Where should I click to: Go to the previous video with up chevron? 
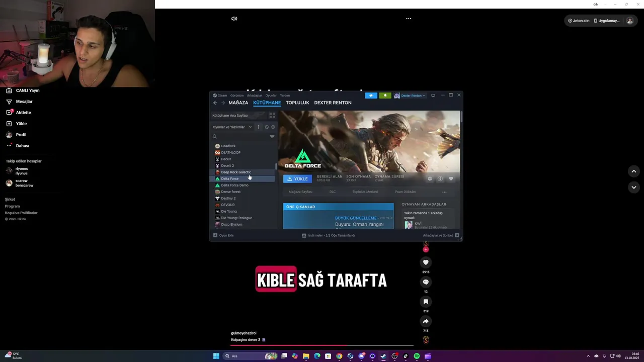(x=634, y=171)
